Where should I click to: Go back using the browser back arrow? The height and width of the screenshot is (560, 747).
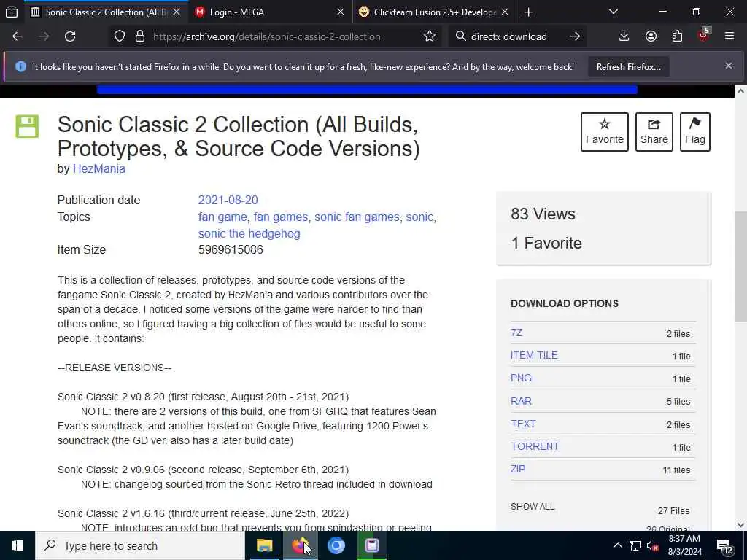tap(18, 36)
